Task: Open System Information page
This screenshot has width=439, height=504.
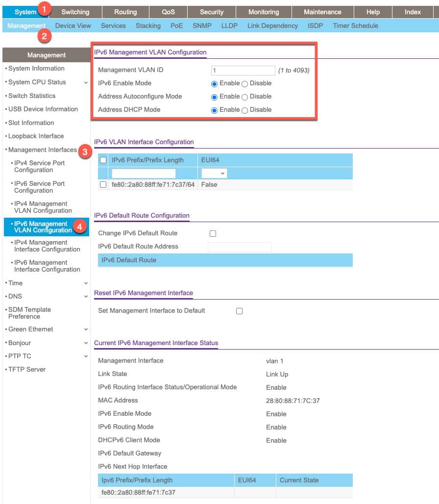Action: [x=36, y=69]
